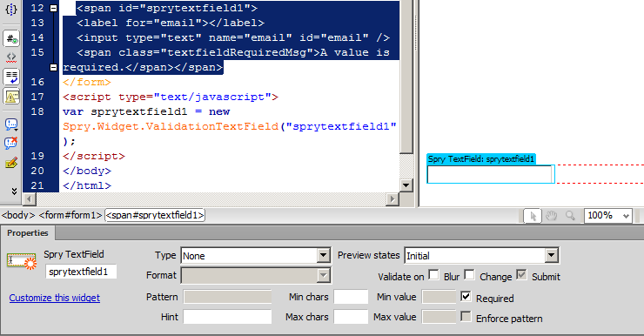Click the <label for="email"> code line
Viewport: 644px width, 336px height.
171,23
